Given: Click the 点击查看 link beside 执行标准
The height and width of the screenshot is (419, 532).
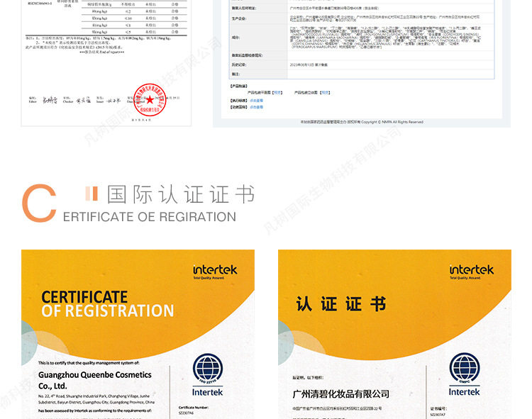Looking at the screenshot, I should (x=257, y=101).
